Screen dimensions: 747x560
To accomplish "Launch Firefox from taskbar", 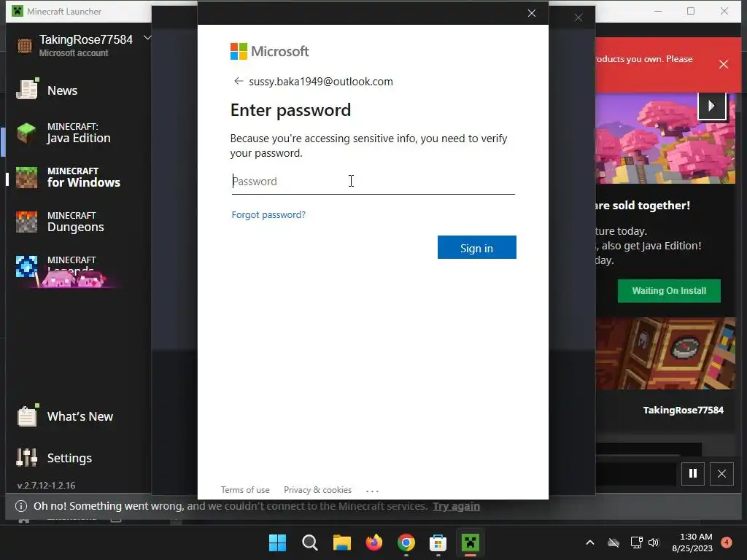I will pos(374,542).
